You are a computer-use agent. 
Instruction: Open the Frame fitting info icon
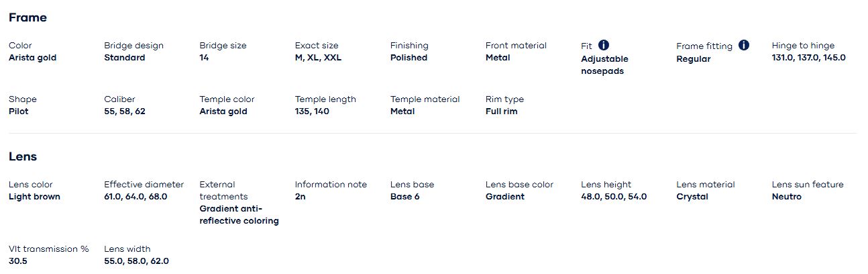[744, 45]
